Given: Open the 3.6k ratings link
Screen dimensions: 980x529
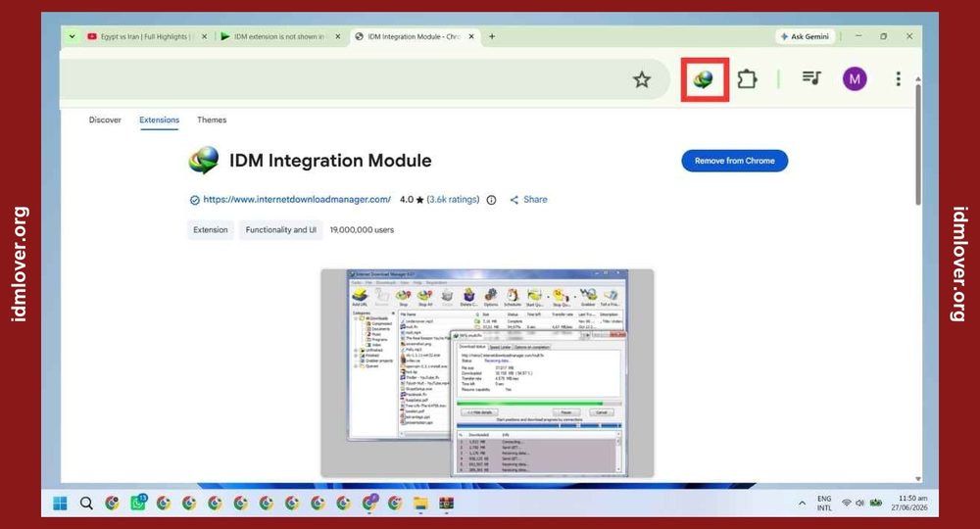Looking at the screenshot, I should (x=453, y=199).
